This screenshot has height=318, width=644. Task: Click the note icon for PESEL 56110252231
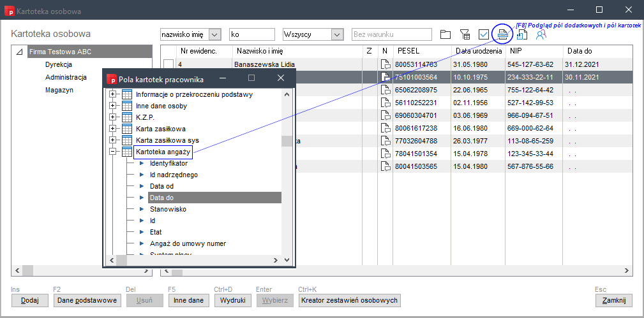[x=386, y=103]
